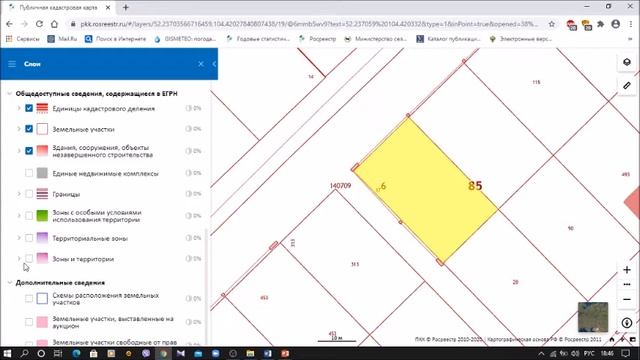Screen dimensions: 640x360
Task: Close the Слои panel with X
Action: tap(201, 64)
